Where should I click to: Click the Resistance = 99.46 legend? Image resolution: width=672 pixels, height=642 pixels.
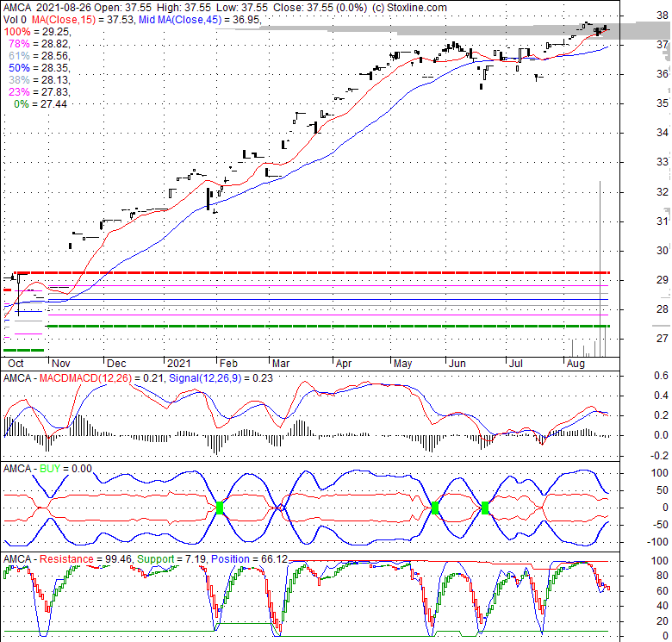[x=86, y=559]
